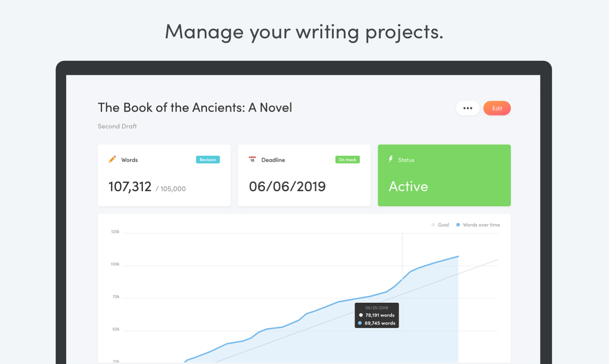Click the white dot in the chart tooltip
609x364 pixels.
(x=361, y=316)
